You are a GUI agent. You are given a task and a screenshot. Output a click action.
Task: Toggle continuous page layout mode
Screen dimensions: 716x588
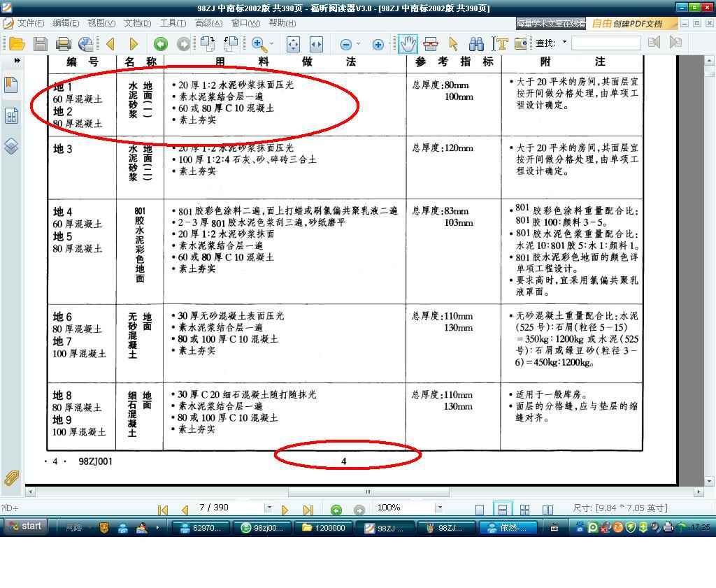pyautogui.click(x=501, y=509)
